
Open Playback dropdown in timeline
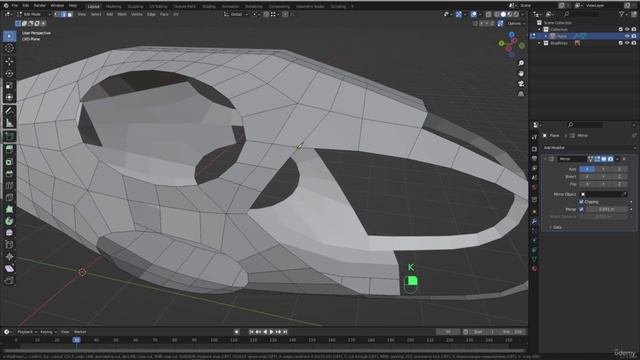pyautogui.click(x=27, y=332)
